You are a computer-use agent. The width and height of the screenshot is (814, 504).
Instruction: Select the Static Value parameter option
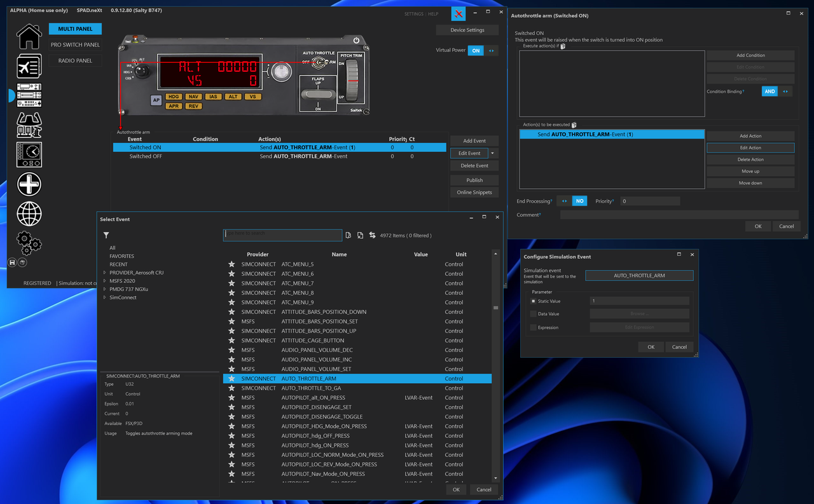pos(534,301)
